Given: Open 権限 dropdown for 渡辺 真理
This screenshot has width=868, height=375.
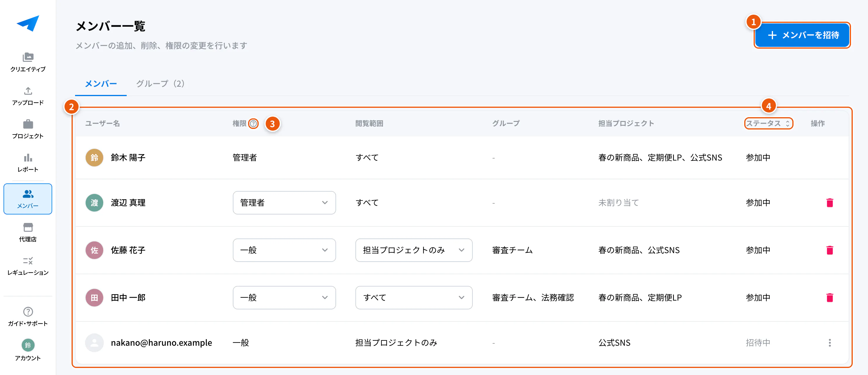Looking at the screenshot, I should (284, 203).
